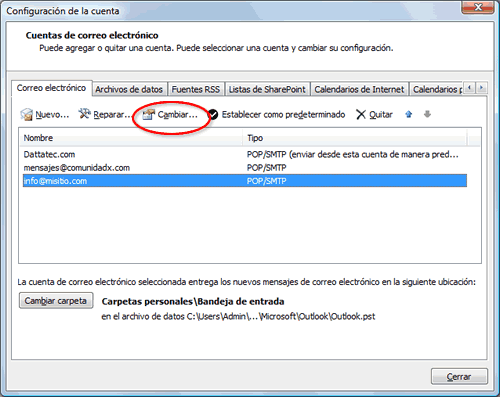Click the Cambiar... label
The image size is (500, 397).
(x=178, y=115)
